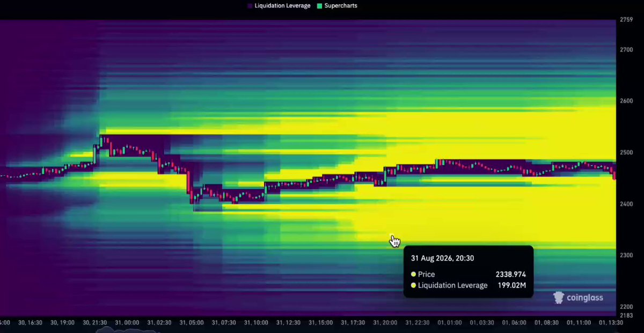Click the '01, 06:00' time axis label
The width and height of the screenshot is (644, 333).
point(514,323)
